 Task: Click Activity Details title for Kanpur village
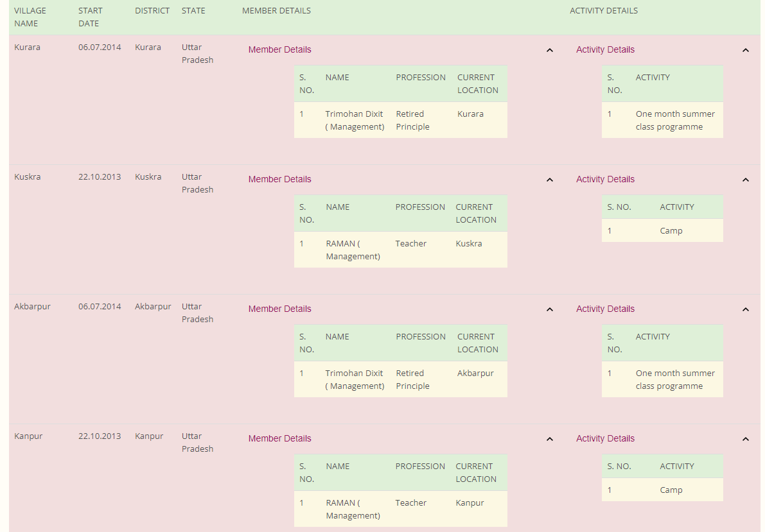[605, 438]
